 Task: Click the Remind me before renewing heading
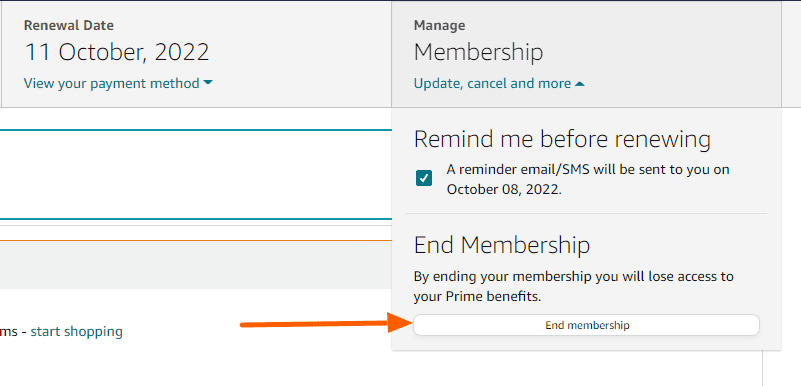[562, 139]
